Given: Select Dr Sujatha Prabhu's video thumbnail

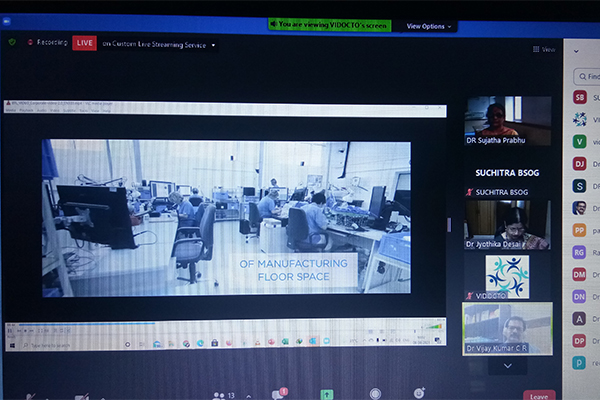Looking at the screenshot, I should click(507, 121).
